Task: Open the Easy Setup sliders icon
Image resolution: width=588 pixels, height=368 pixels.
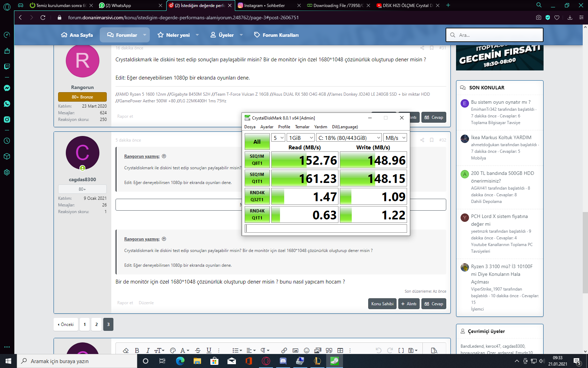Action: [x=581, y=18]
